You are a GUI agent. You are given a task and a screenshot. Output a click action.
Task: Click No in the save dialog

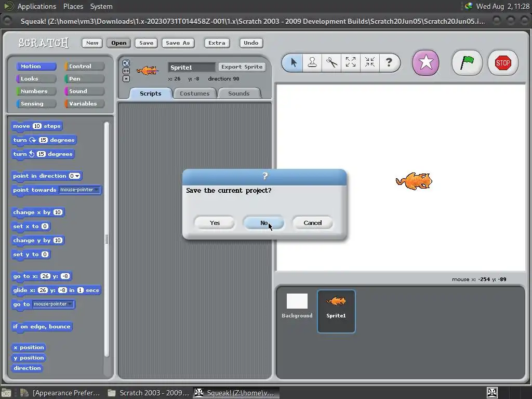coord(263,223)
